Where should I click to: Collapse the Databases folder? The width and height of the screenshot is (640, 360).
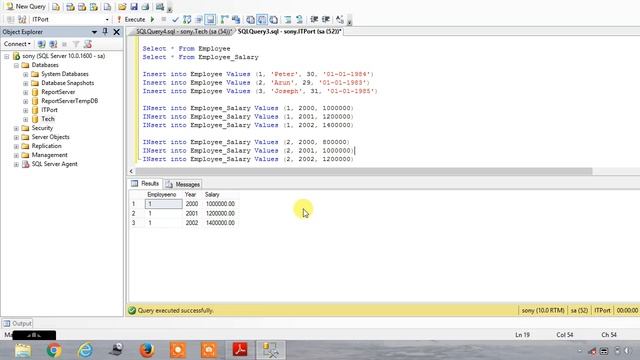coord(16,65)
